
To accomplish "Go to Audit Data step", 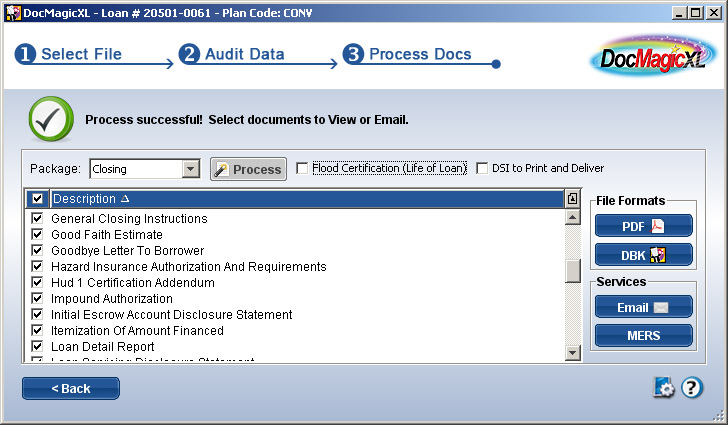I will (x=245, y=54).
